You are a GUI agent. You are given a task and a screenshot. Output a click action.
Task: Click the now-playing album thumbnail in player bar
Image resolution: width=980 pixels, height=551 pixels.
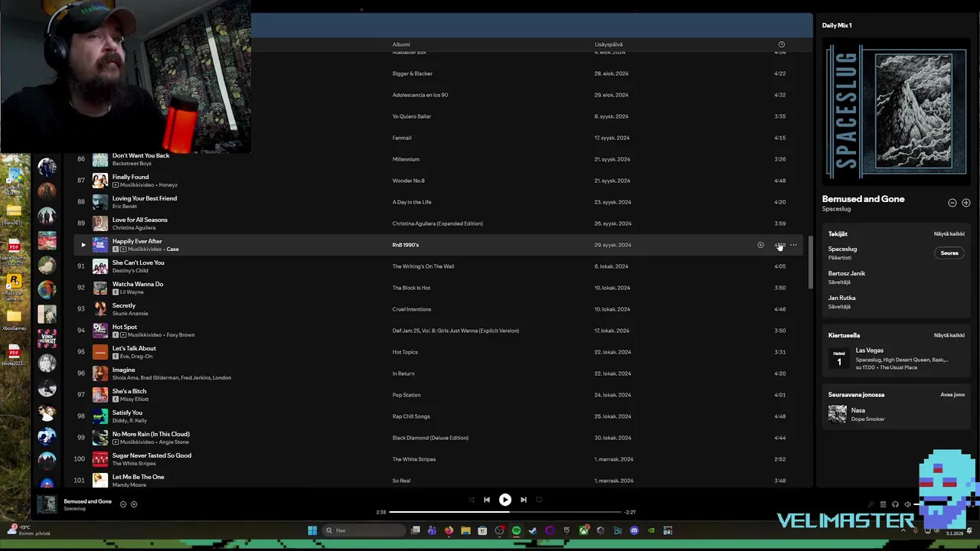(x=47, y=504)
